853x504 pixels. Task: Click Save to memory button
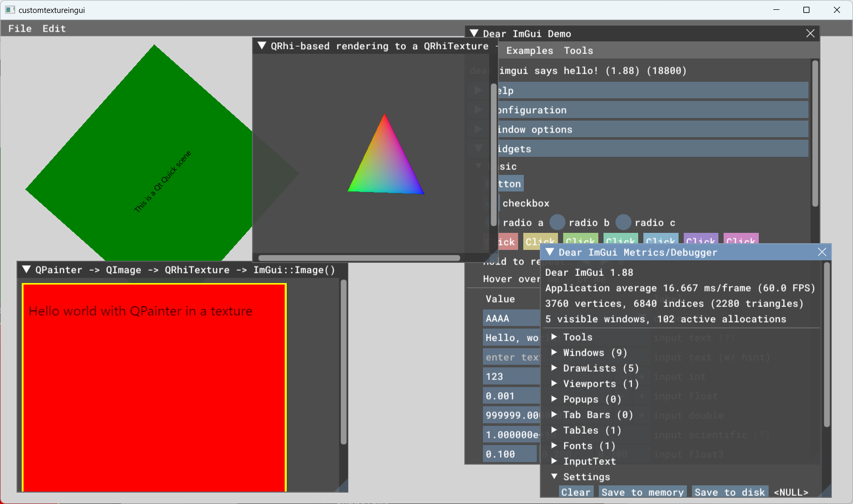tap(642, 492)
